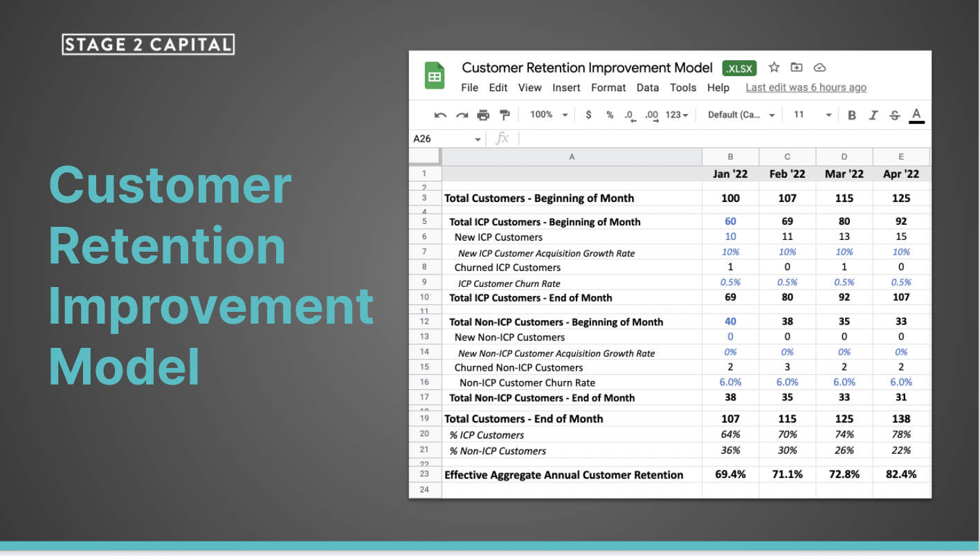Click the New ICP Customers label cell
The width and height of the screenshot is (980, 556).
(x=572, y=237)
